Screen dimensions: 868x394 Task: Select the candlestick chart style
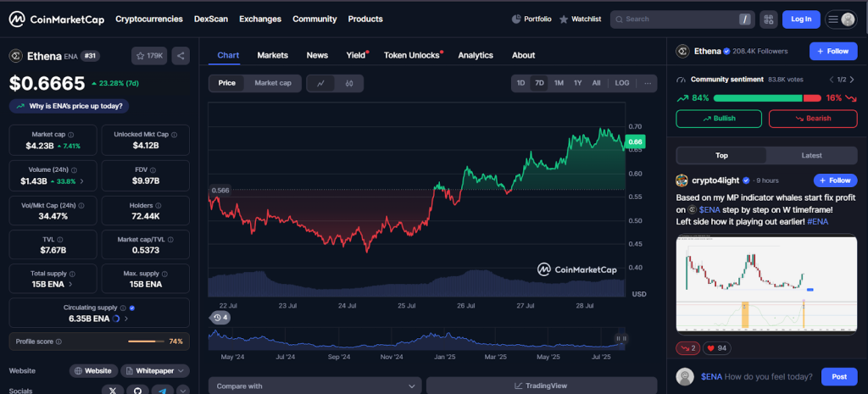point(348,84)
